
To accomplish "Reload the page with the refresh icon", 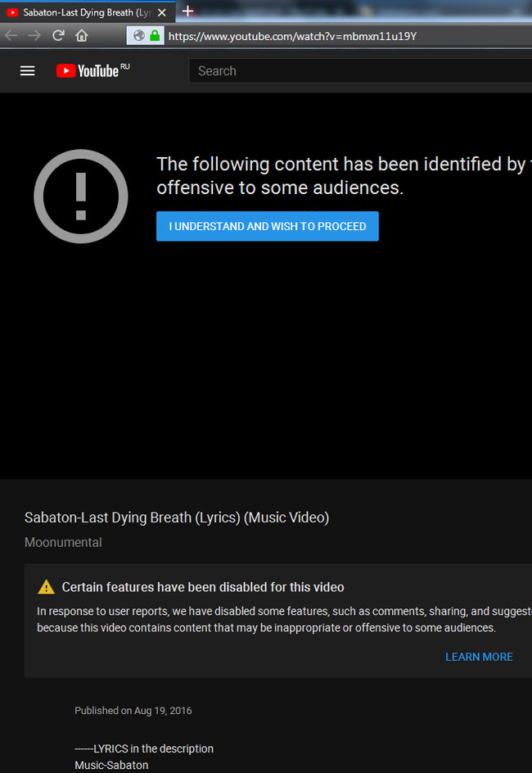I will [x=58, y=35].
